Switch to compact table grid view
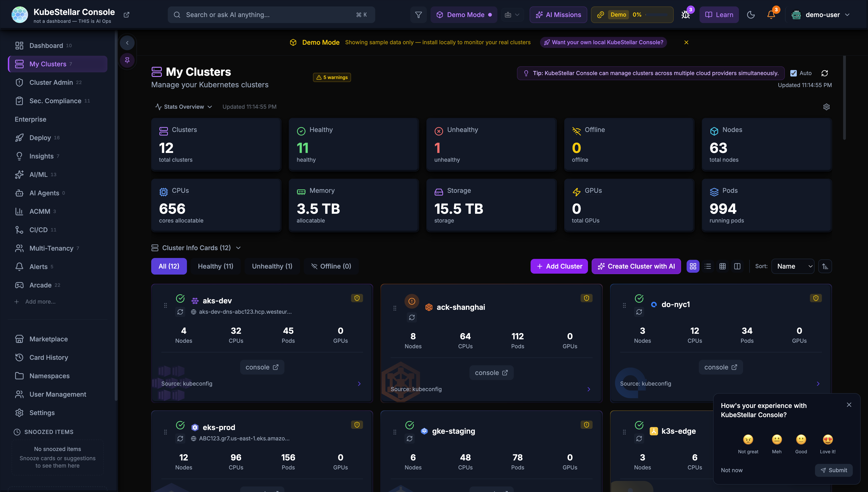This screenshot has height=492, width=868. [x=723, y=266]
